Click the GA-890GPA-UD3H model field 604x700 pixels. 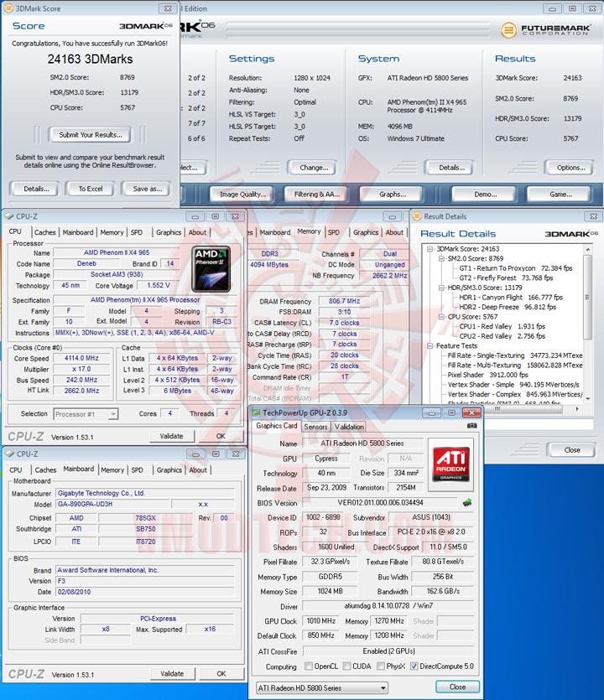click(x=112, y=504)
